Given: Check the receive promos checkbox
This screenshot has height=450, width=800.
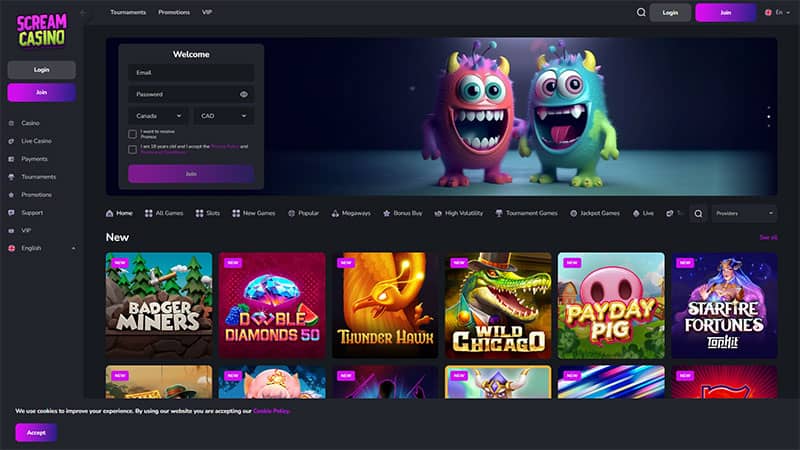Looking at the screenshot, I should 133,134.
